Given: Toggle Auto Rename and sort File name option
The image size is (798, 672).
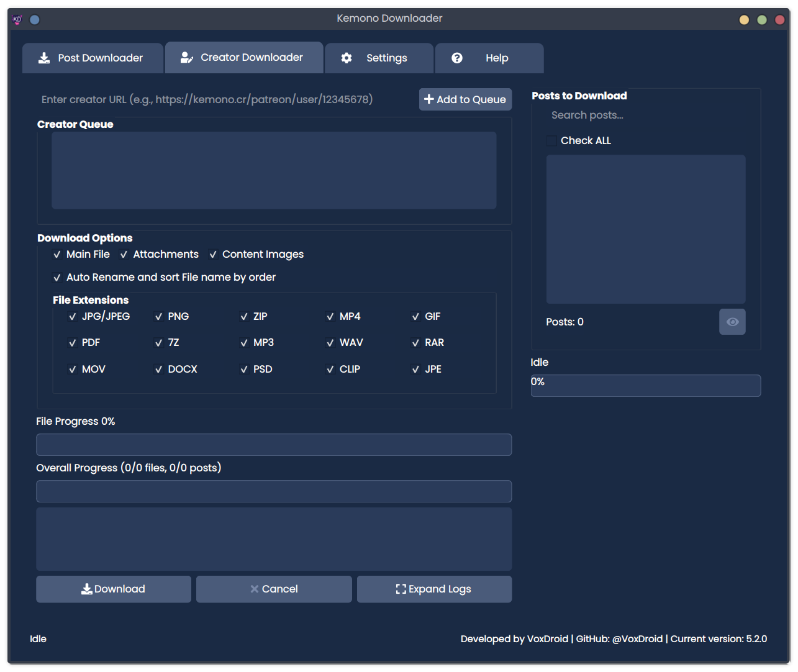Looking at the screenshot, I should click(x=57, y=277).
